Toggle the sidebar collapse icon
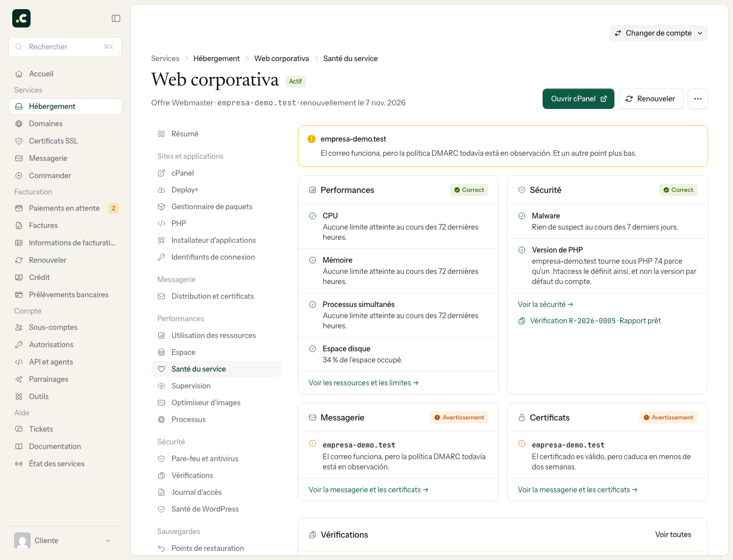 (x=116, y=18)
